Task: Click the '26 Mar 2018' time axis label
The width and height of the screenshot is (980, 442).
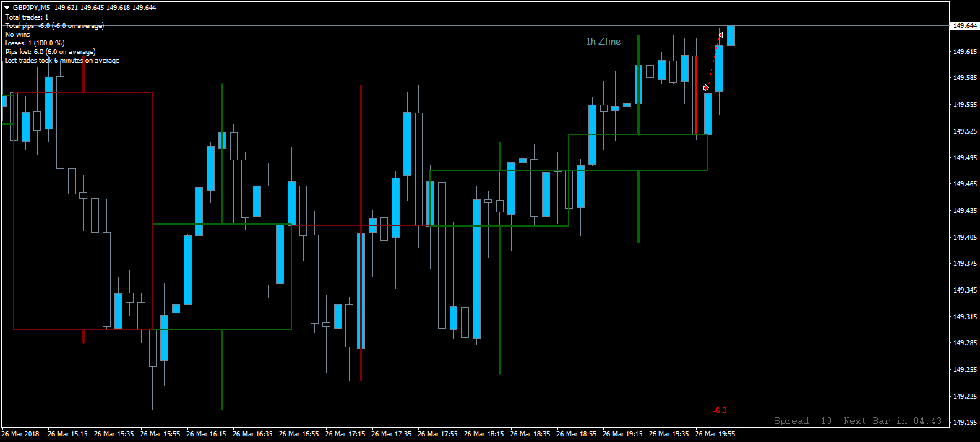Action: coord(20,434)
